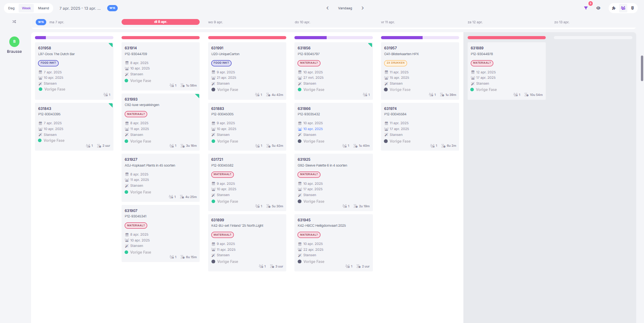
Task: Click the 2X DRUKKEN tag on order 631957
Action: tap(395, 63)
